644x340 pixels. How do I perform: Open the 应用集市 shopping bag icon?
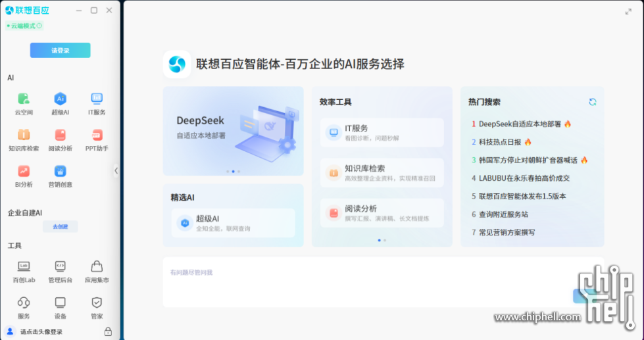97,266
